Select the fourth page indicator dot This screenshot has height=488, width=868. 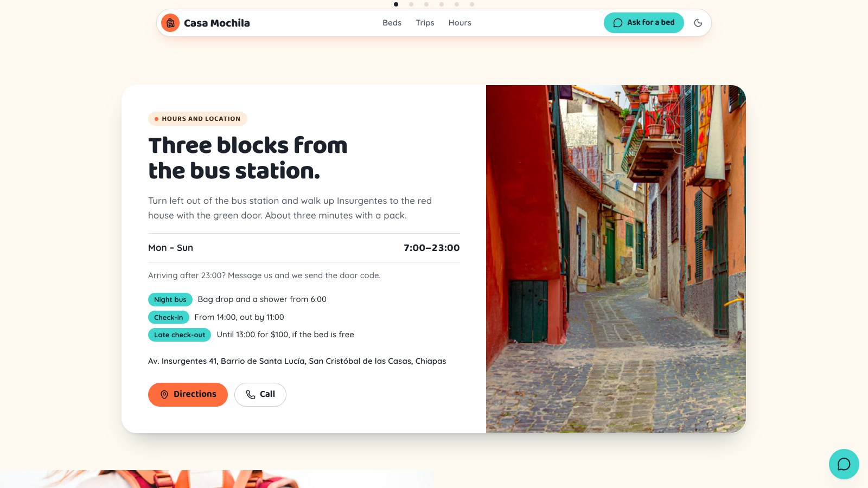pos(442,4)
